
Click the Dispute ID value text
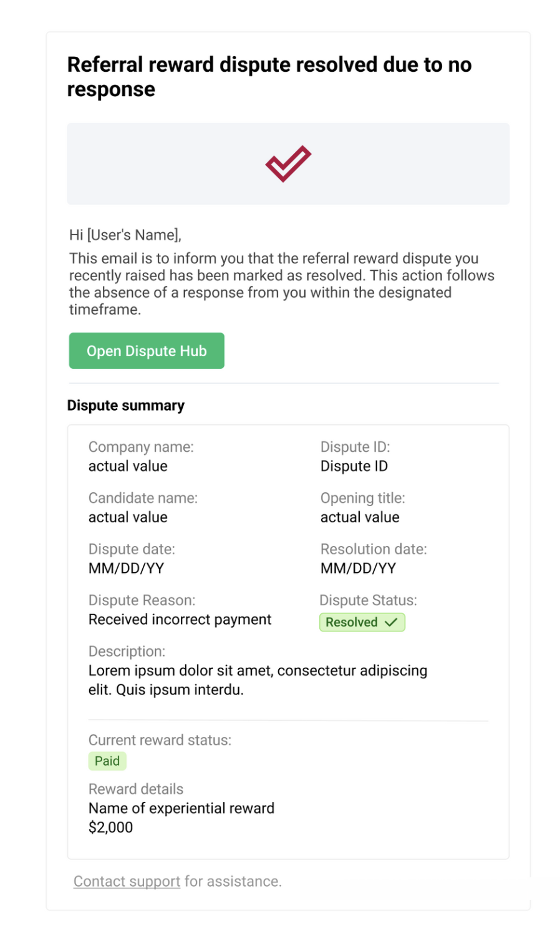pyautogui.click(x=354, y=466)
